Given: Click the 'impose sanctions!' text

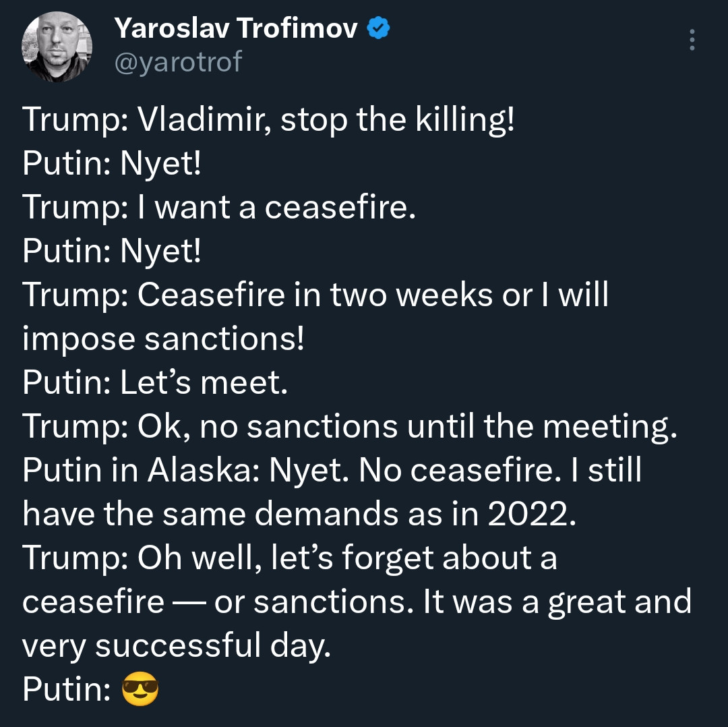Looking at the screenshot, I should [163, 339].
